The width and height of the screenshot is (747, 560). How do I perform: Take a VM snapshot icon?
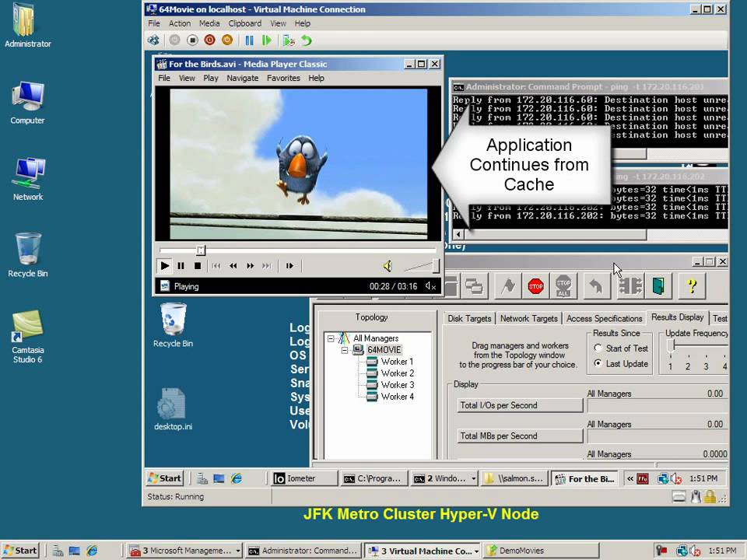tap(288, 40)
